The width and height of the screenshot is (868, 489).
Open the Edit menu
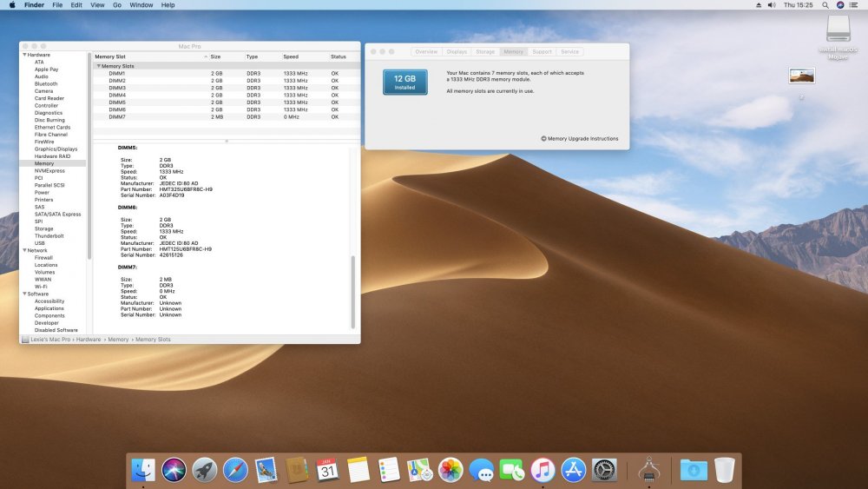[x=76, y=5]
